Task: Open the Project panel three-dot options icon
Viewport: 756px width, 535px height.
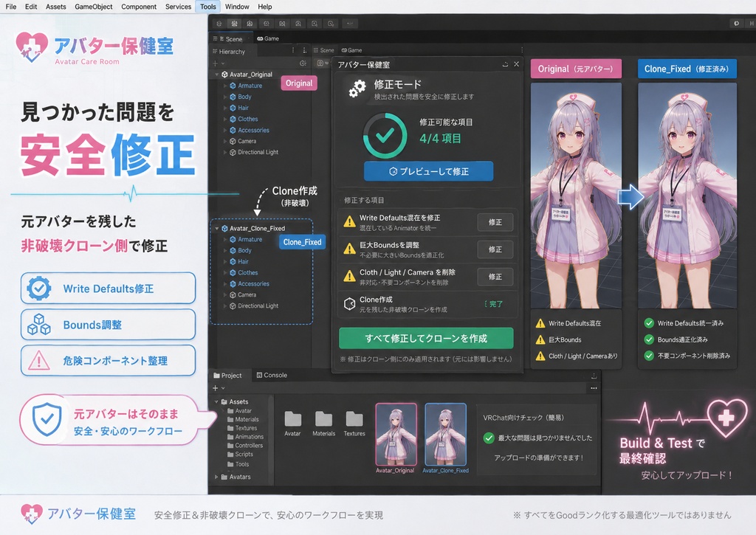Action: tap(594, 388)
